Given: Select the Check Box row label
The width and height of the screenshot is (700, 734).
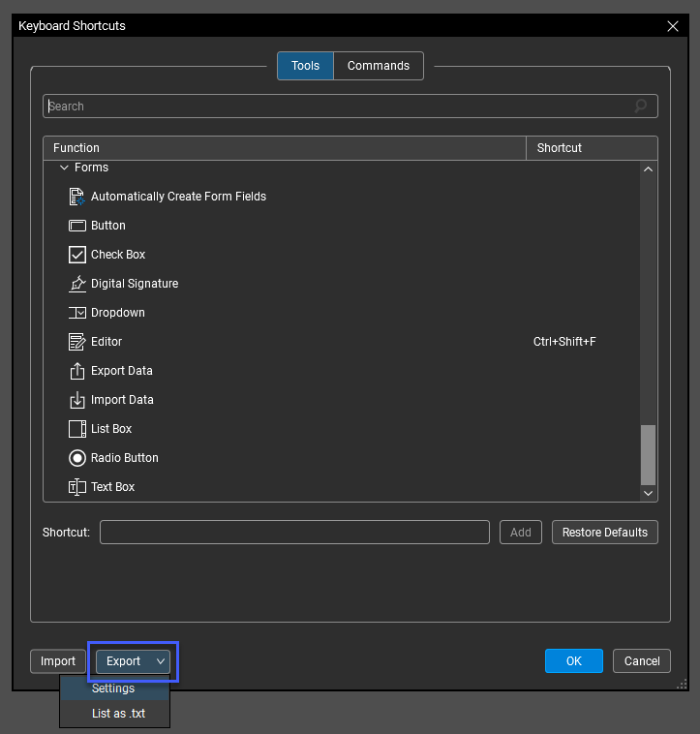Looking at the screenshot, I should pos(118,255).
